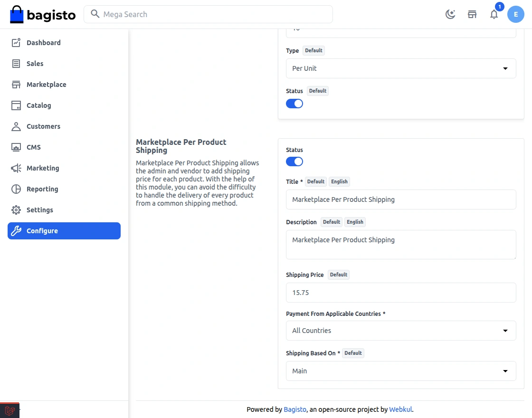Expand the Type dropdown showing Per Unit

401,68
